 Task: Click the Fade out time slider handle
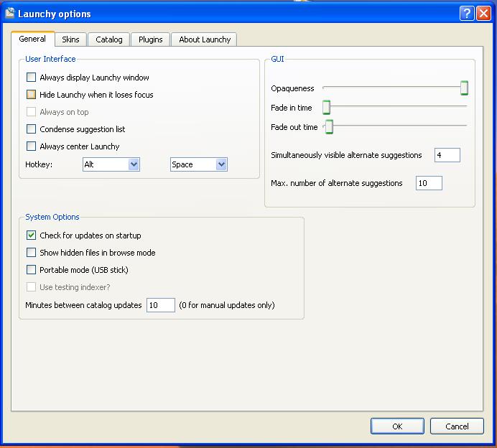[330, 126]
